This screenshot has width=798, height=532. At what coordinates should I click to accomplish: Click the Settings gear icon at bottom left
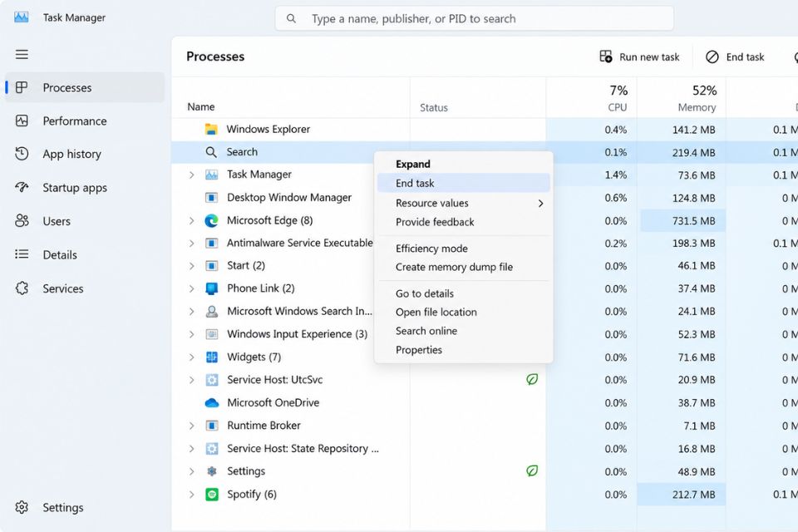click(22, 507)
